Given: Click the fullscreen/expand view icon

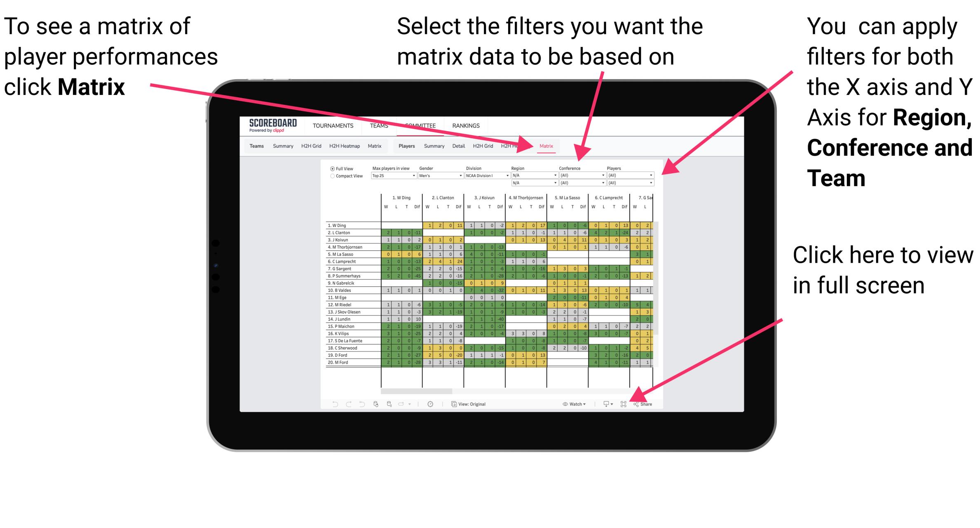Looking at the screenshot, I should point(624,404).
